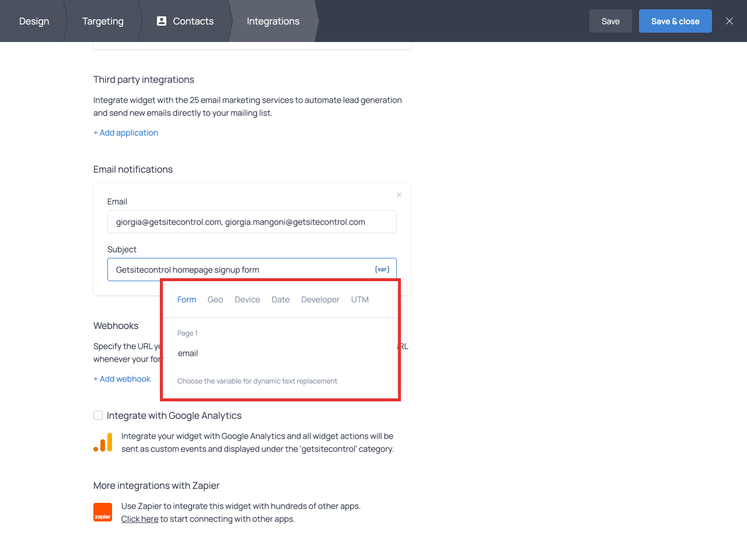Switch to the Geo variables tab
Screen dimensions: 747x560
215,300
